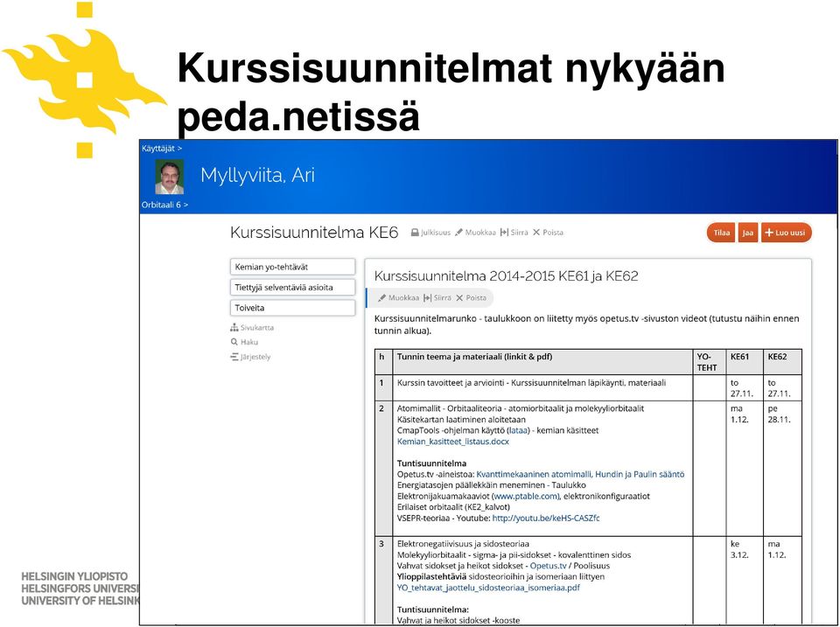
Task: Click the Käyttäjät breadcrumb link
Action: 162,149
